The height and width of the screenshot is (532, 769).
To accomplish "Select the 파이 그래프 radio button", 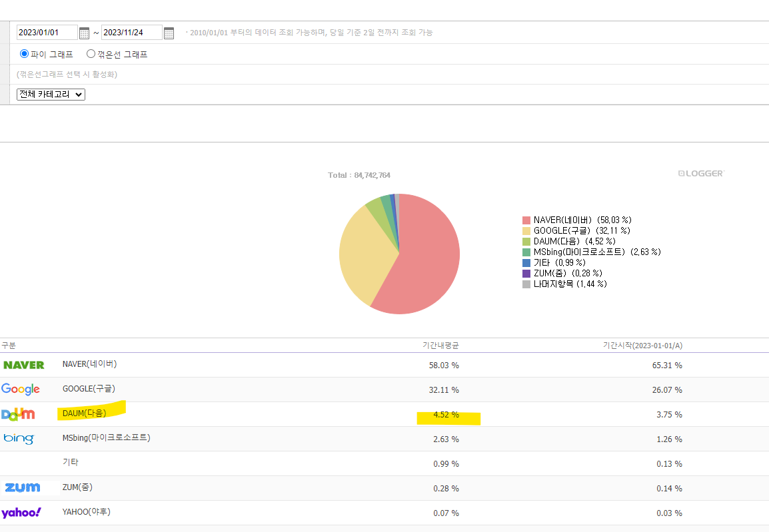I will (24, 54).
